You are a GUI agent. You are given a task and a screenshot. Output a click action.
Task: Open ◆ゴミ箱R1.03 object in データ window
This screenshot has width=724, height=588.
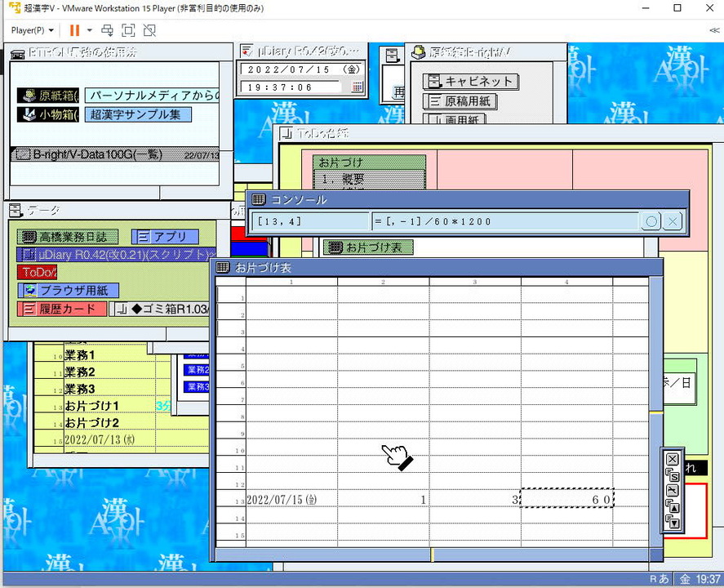coord(160,309)
